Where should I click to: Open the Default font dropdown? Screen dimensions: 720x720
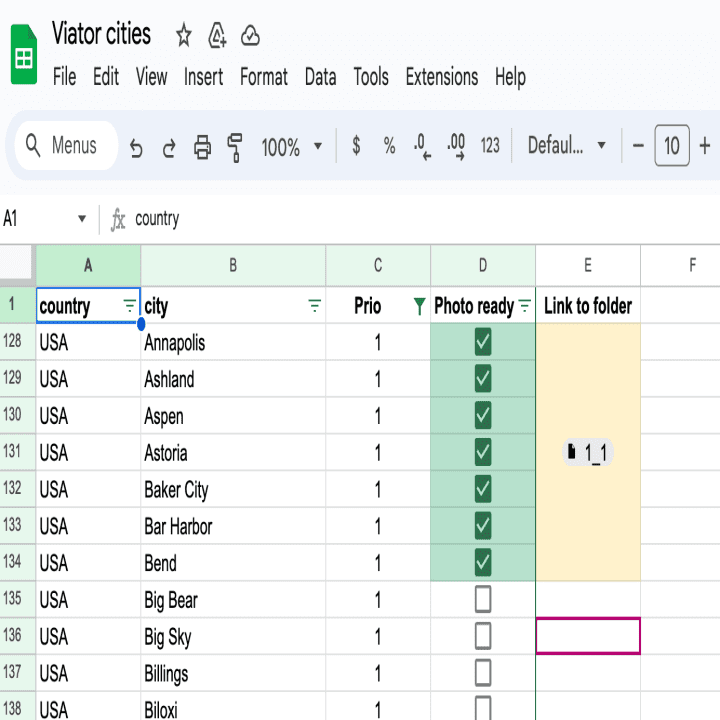[x=566, y=146]
